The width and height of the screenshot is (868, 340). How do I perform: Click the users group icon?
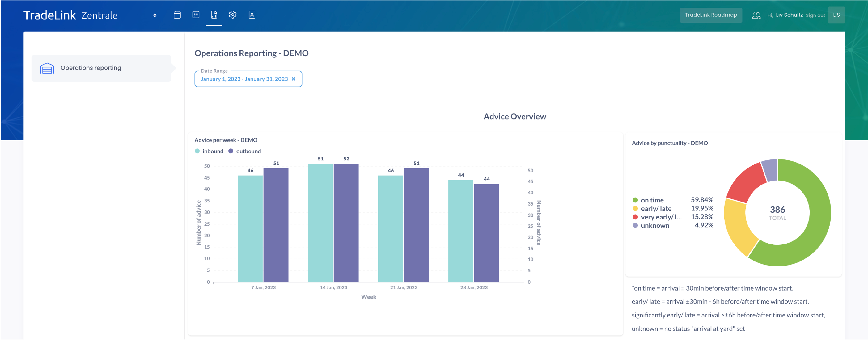coord(756,15)
